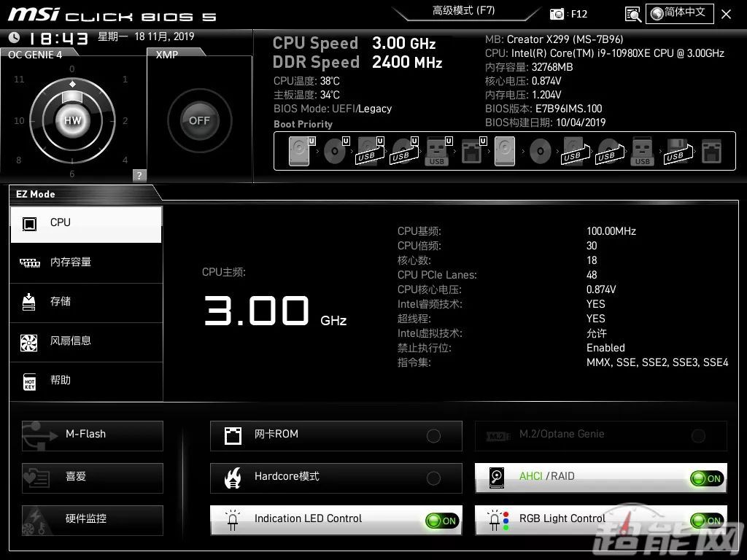Open the 帮助 help tab
The width and height of the screenshot is (747, 560).
click(86, 381)
